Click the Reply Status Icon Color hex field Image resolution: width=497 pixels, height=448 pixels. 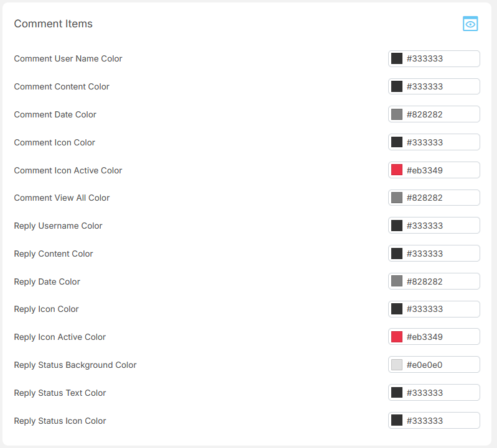440,421
